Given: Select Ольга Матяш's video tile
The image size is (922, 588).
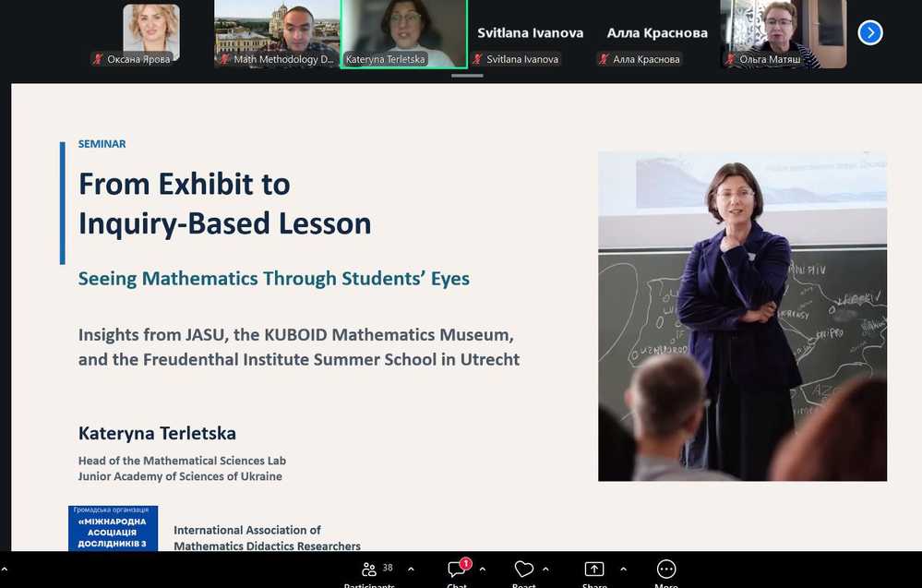Looking at the screenshot, I should [784, 34].
